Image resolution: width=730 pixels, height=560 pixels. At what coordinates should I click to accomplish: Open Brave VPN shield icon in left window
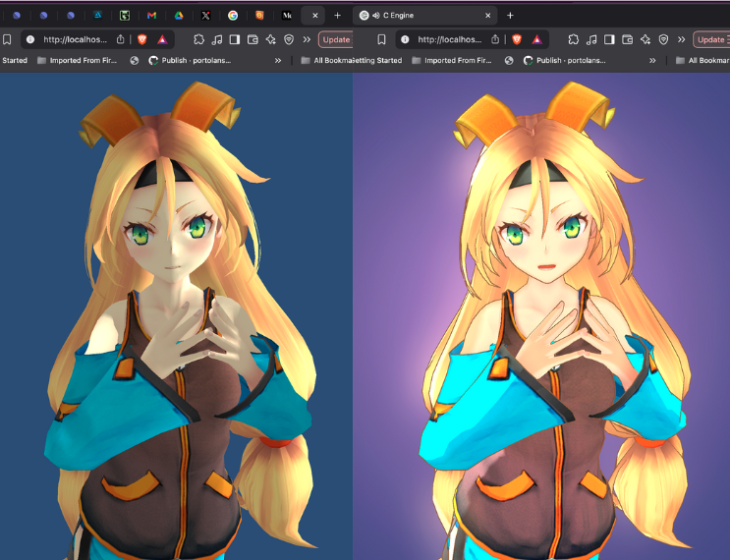(x=289, y=39)
